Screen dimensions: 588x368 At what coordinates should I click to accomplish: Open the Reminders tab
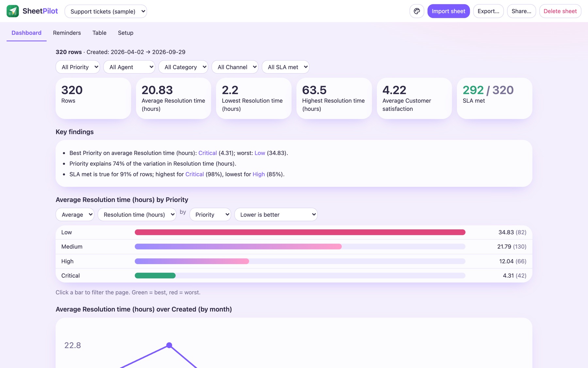[67, 33]
